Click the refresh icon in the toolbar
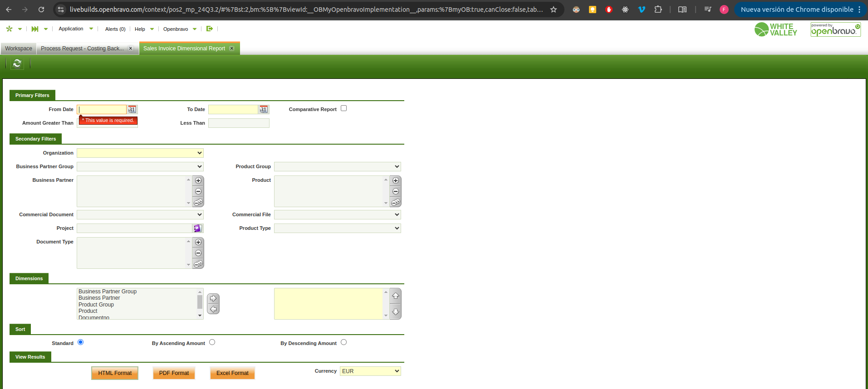The width and height of the screenshot is (868, 389). pos(17,63)
